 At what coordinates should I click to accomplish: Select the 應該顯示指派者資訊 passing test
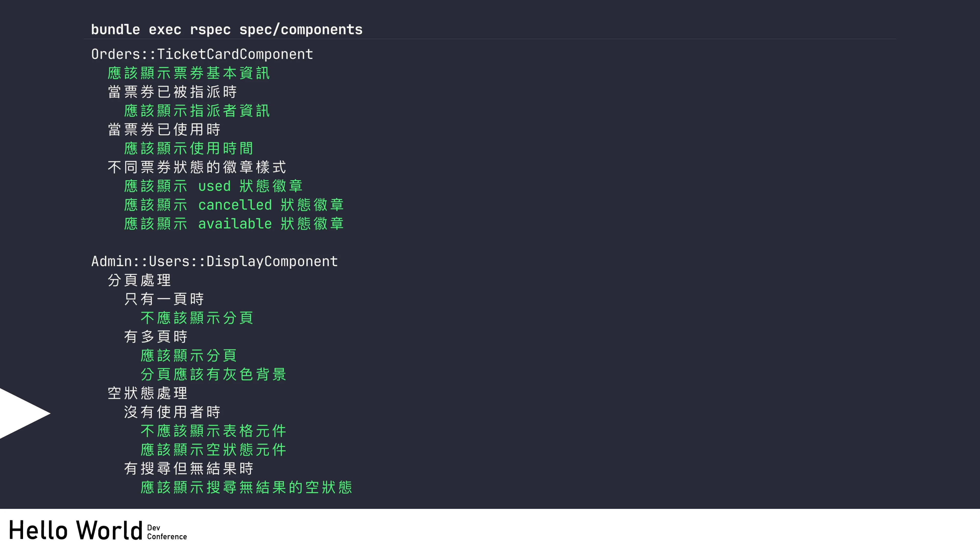click(197, 111)
